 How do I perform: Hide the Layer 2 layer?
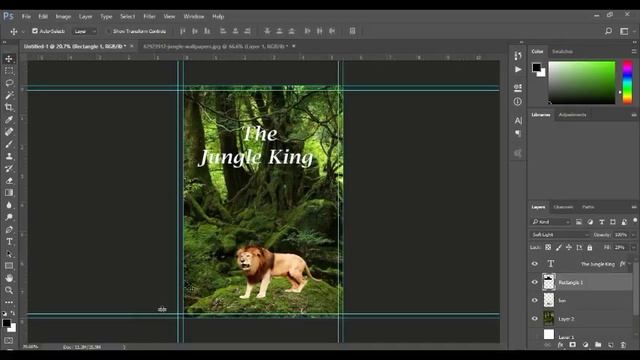coord(535,319)
